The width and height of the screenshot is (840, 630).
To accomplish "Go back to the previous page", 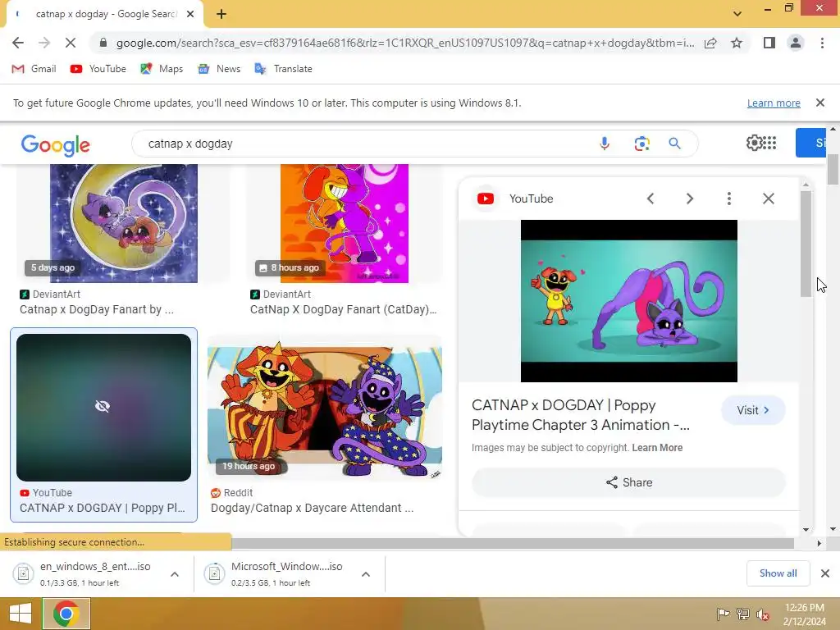I will [18, 43].
